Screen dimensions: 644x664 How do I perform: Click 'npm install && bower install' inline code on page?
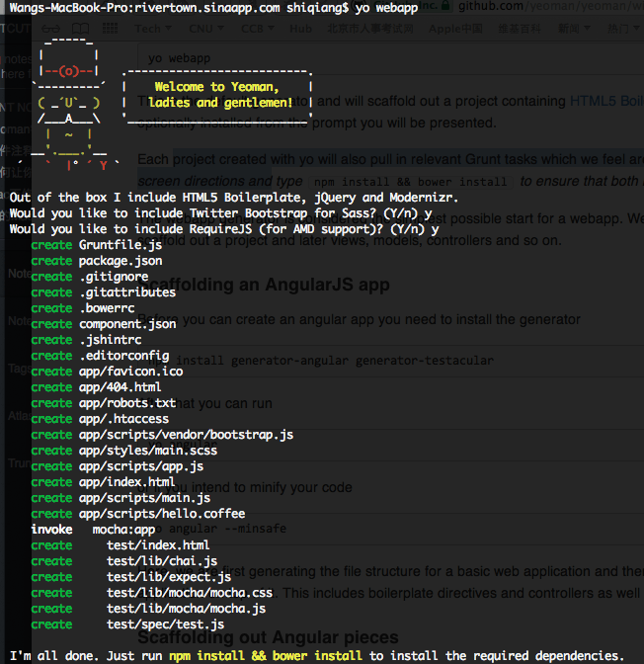point(411,182)
